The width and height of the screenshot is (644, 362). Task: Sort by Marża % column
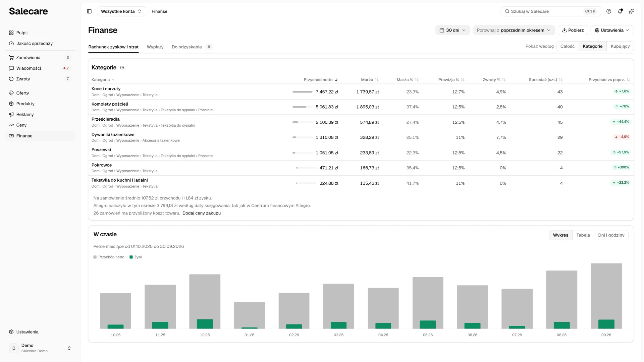[408, 80]
